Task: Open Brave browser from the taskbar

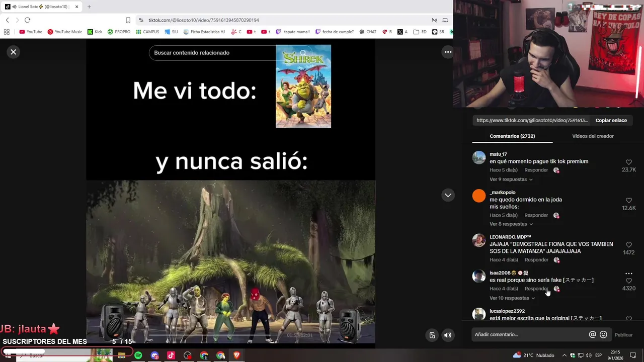Action: [237, 355]
